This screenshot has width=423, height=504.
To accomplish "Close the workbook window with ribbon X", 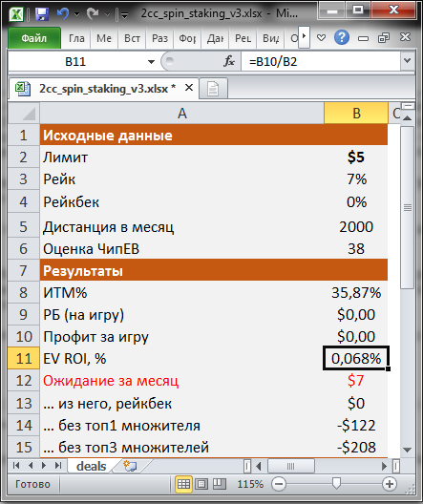I will [405, 37].
